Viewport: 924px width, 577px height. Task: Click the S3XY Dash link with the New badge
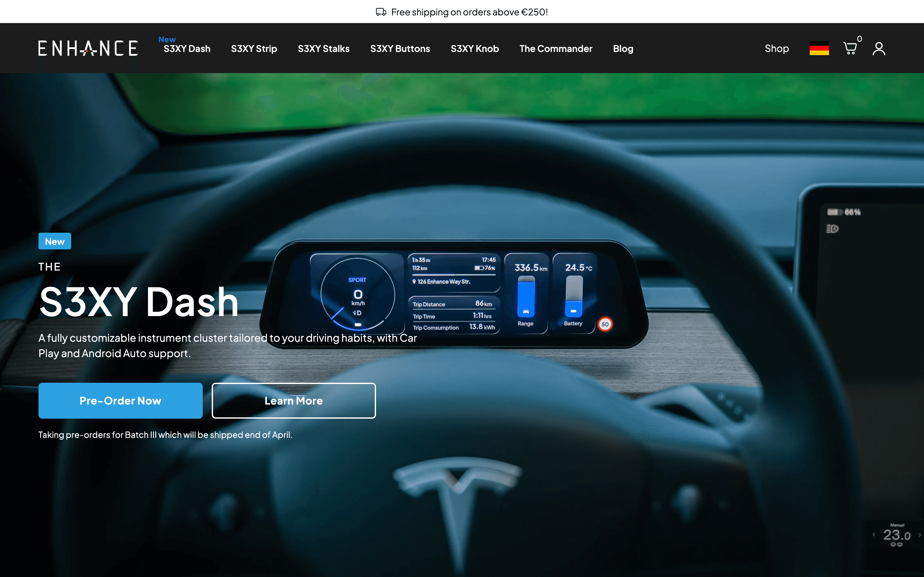[187, 48]
